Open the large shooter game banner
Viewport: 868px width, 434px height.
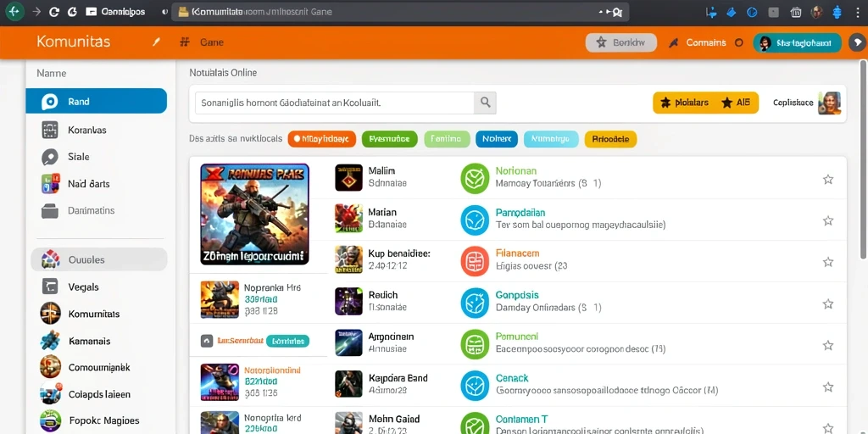254,214
